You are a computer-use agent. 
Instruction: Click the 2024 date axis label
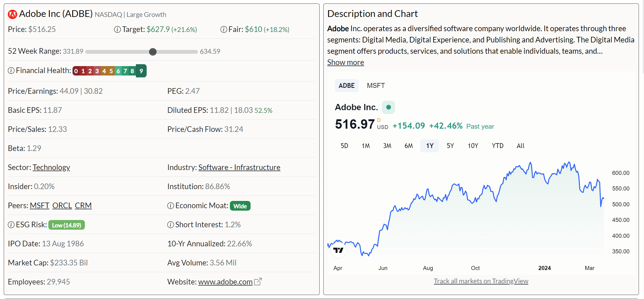(x=544, y=268)
